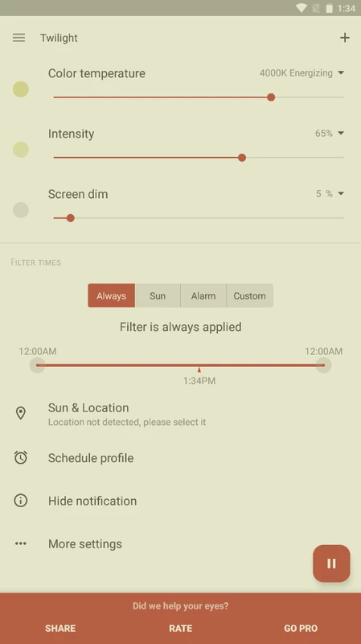Click the three-dot More settings icon
The width and height of the screenshot is (361, 644).
pyautogui.click(x=21, y=544)
